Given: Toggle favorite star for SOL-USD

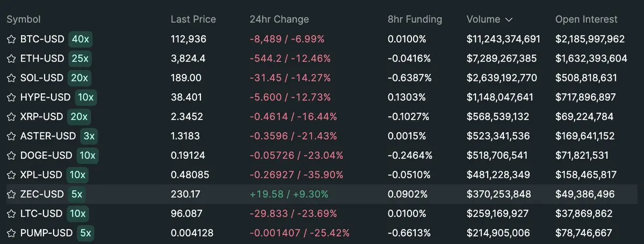Looking at the screenshot, I should (x=11, y=78).
